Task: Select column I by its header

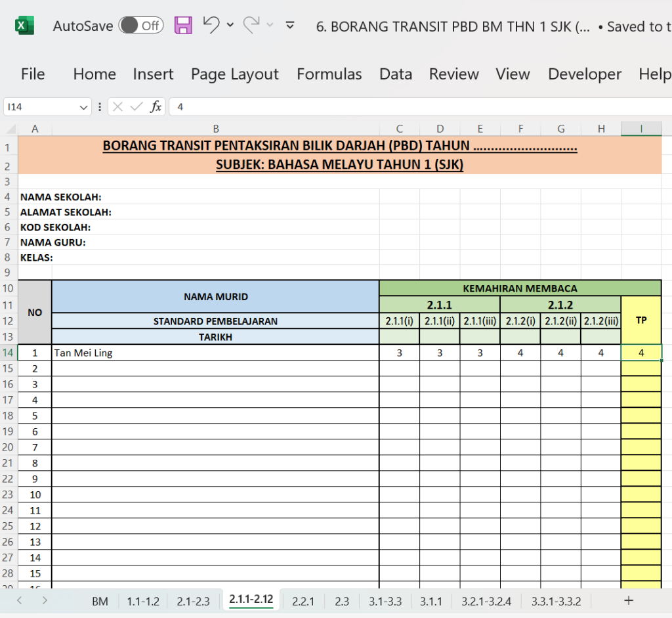Action: (640, 128)
